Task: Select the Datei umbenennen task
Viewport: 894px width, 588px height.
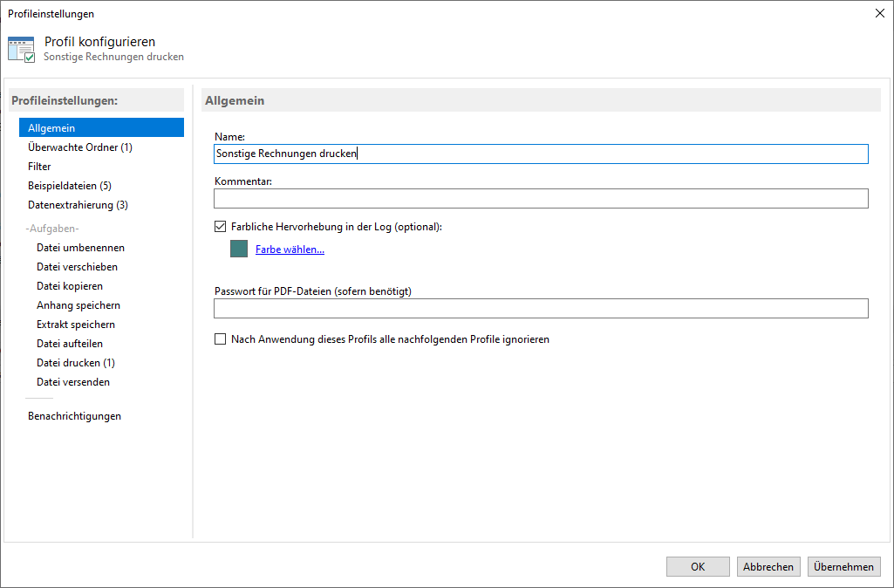Action: 80,248
